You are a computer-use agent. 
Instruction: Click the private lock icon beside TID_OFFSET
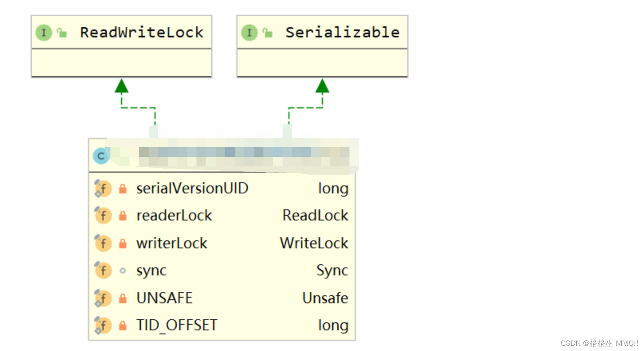(x=123, y=326)
